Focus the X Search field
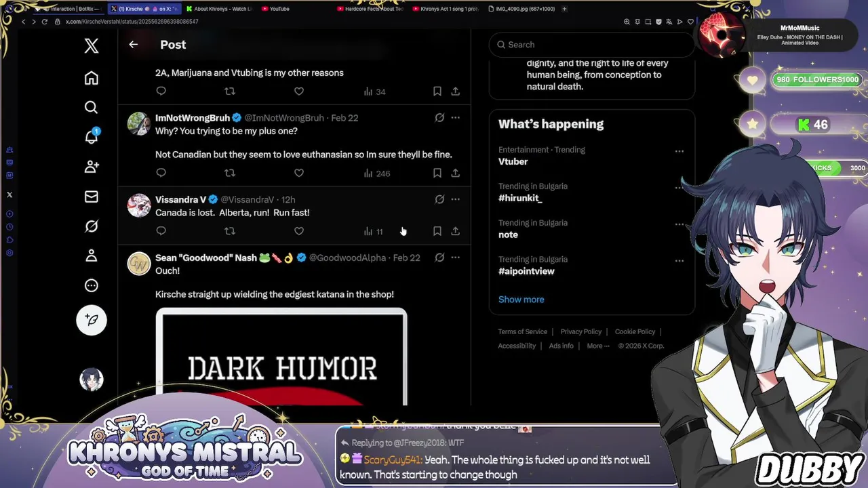The width and height of the screenshot is (868, 488). coord(591,45)
